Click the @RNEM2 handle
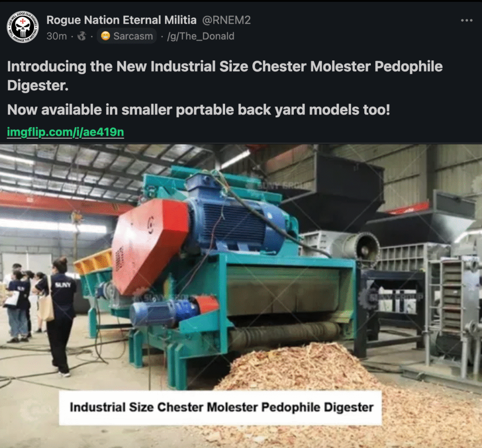The width and height of the screenshot is (482, 448). click(x=226, y=20)
